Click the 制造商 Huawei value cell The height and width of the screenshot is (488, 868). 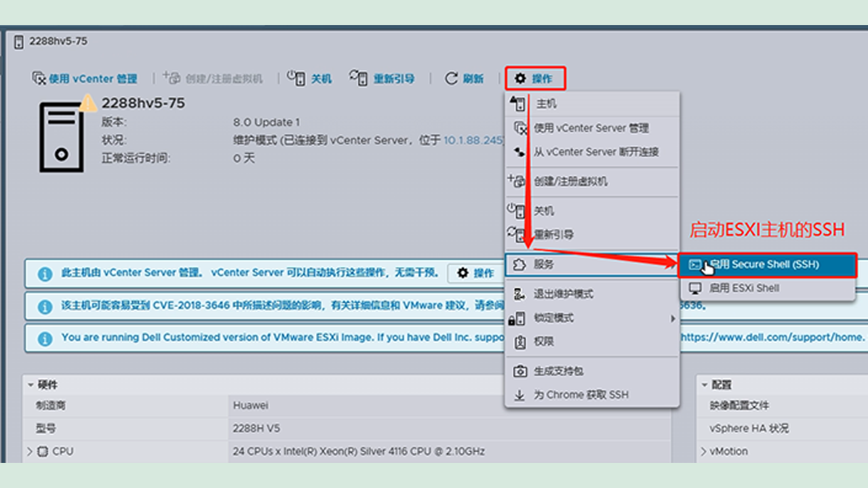(x=450, y=405)
